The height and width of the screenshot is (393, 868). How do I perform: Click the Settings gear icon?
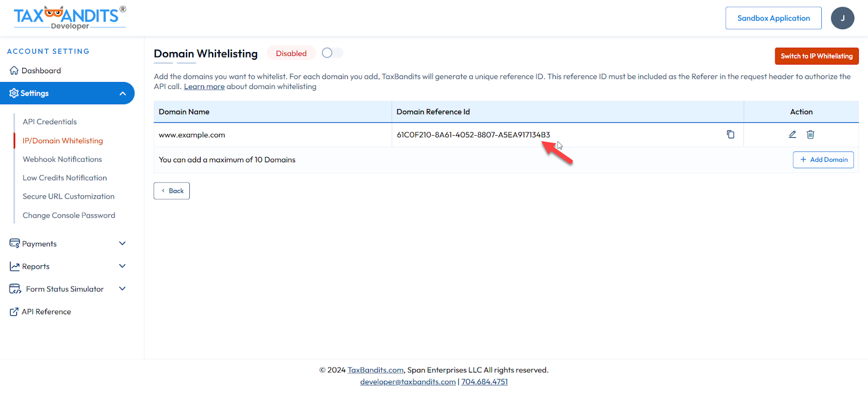[x=14, y=93]
